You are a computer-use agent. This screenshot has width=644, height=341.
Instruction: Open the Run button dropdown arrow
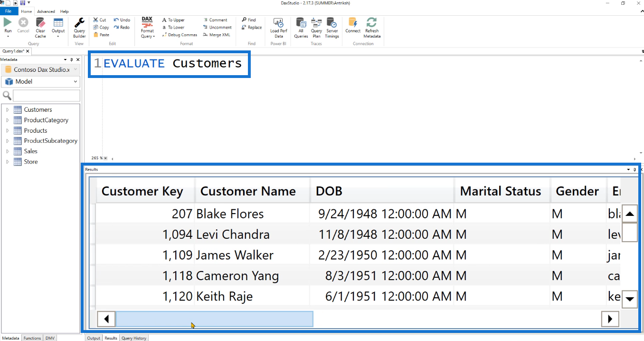click(x=8, y=36)
